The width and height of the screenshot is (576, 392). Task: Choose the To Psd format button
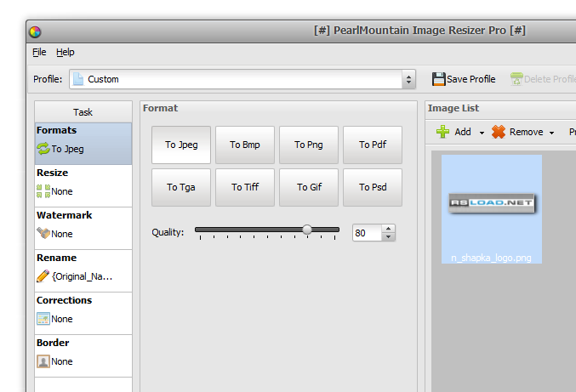(x=373, y=188)
